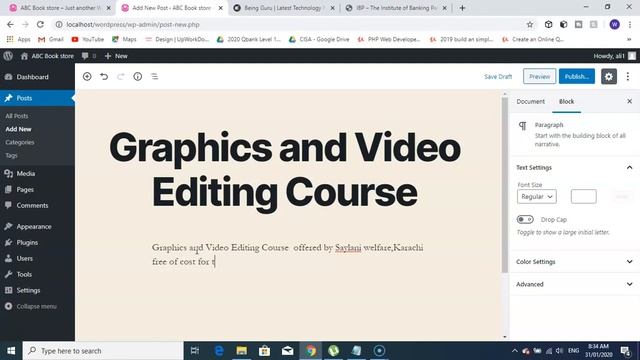Click Add New posts submenu link

coord(18,129)
